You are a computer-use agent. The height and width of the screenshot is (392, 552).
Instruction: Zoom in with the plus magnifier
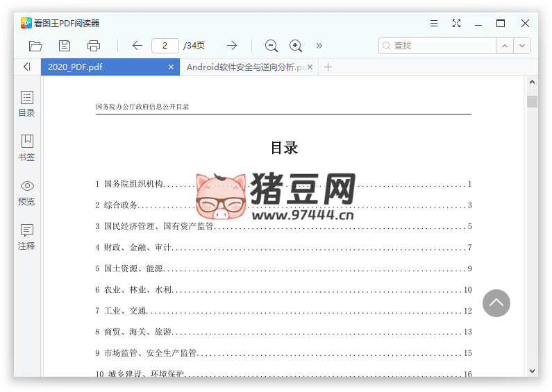(296, 46)
